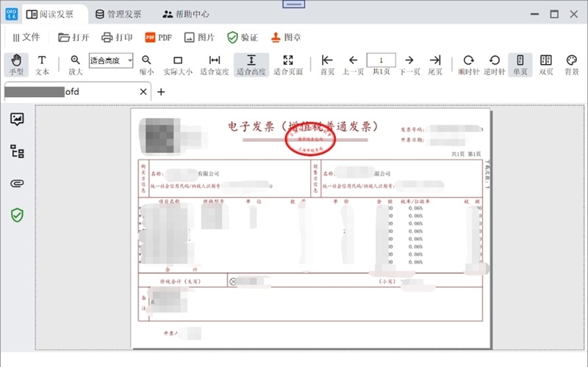
Task: Click the 共1页 第1页 page label
Action: coord(466,154)
